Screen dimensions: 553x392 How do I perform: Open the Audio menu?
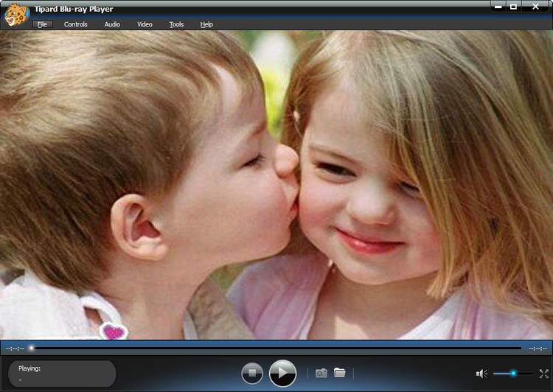click(112, 24)
